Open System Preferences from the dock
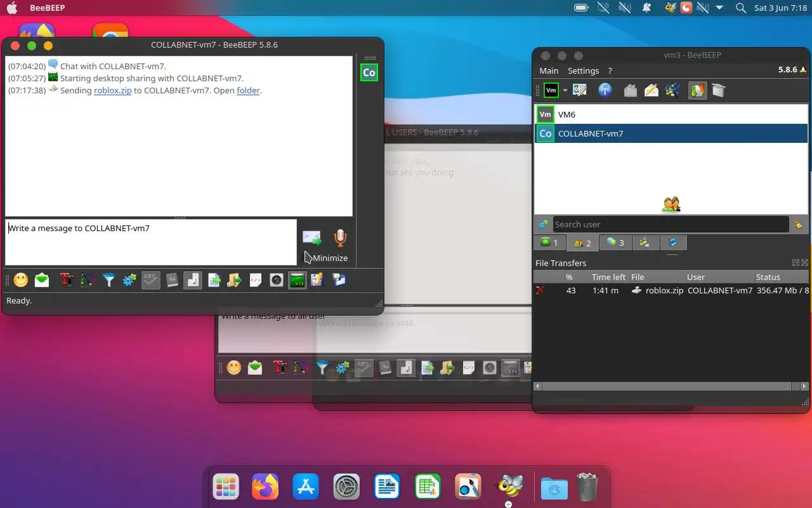 [x=346, y=487]
